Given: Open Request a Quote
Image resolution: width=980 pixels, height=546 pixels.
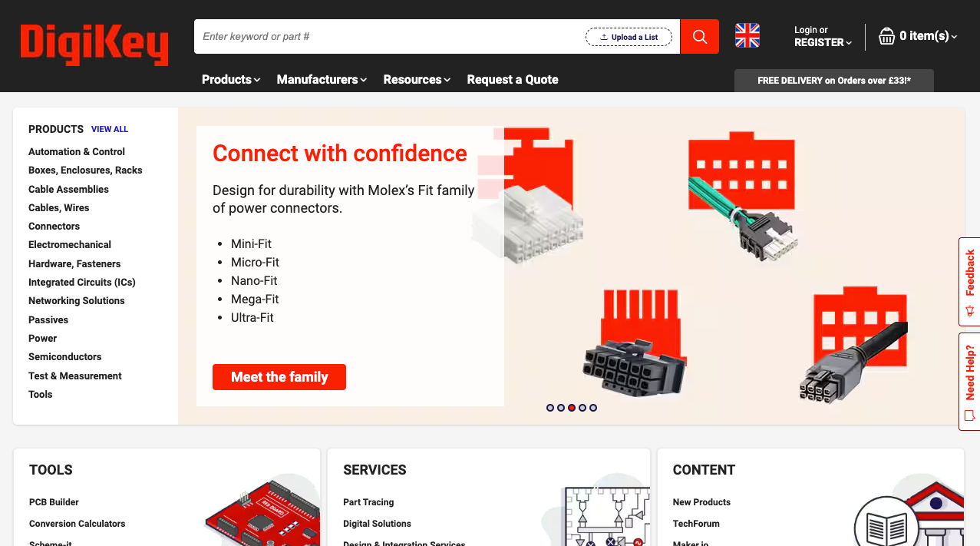Looking at the screenshot, I should [x=513, y=79].
